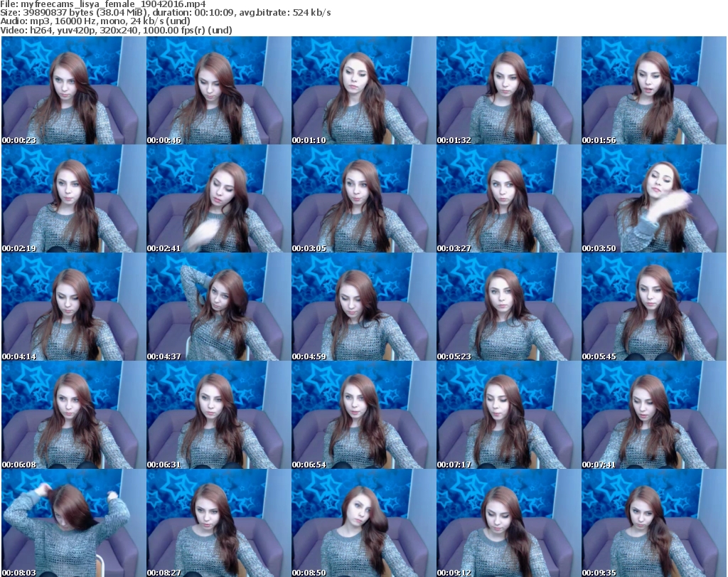Select the thumbnail stamped 00:00:23

coord(74,90)
